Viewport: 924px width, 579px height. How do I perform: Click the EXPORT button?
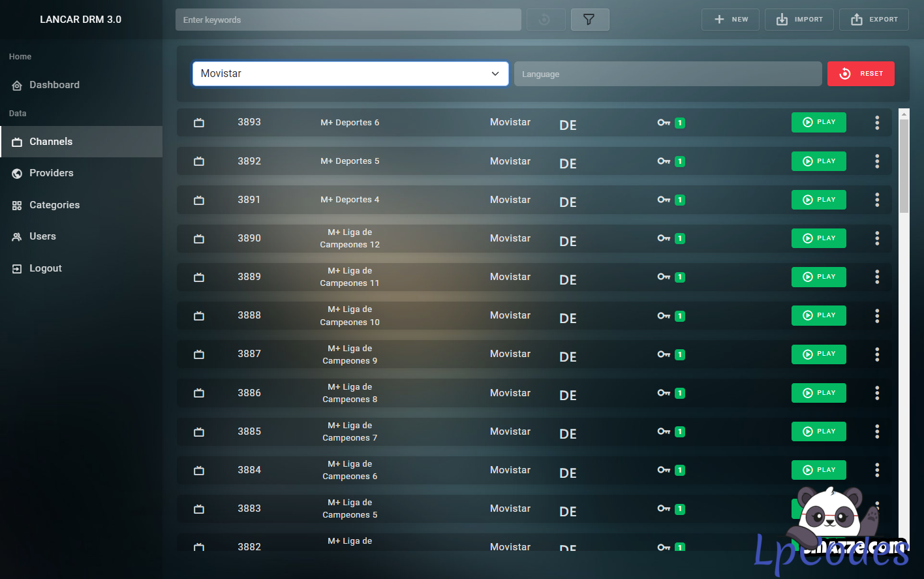click(874, 20)
